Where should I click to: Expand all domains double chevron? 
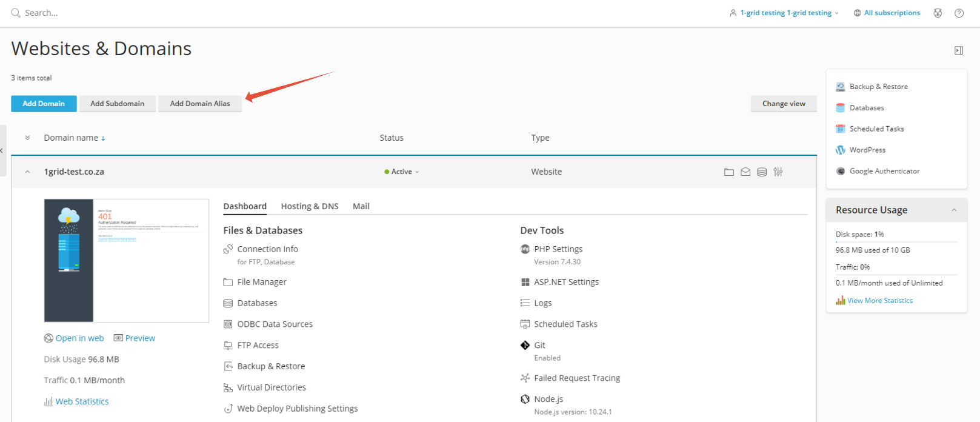tap(27, 138)
